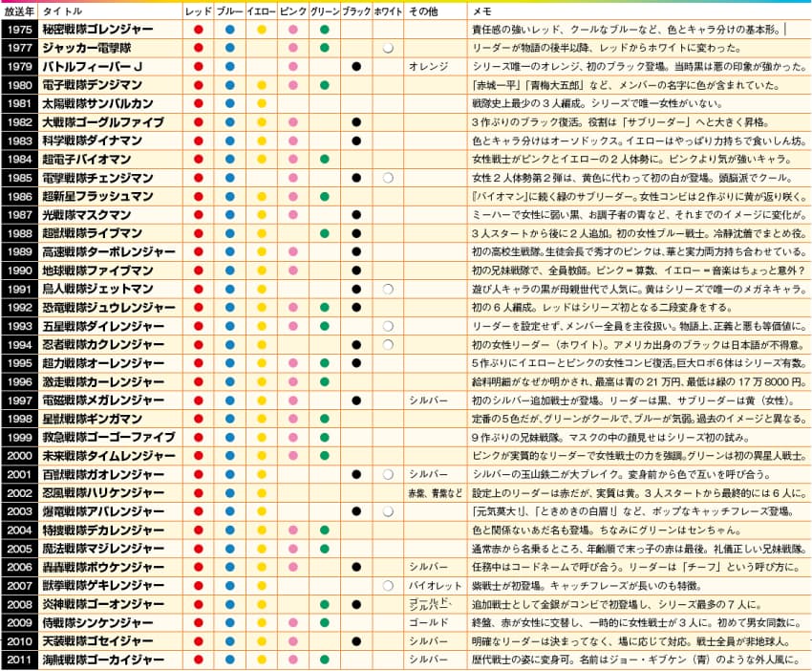Click the メモ column header
The width and height of the screenshot is (812, 671).
(482, 11)
